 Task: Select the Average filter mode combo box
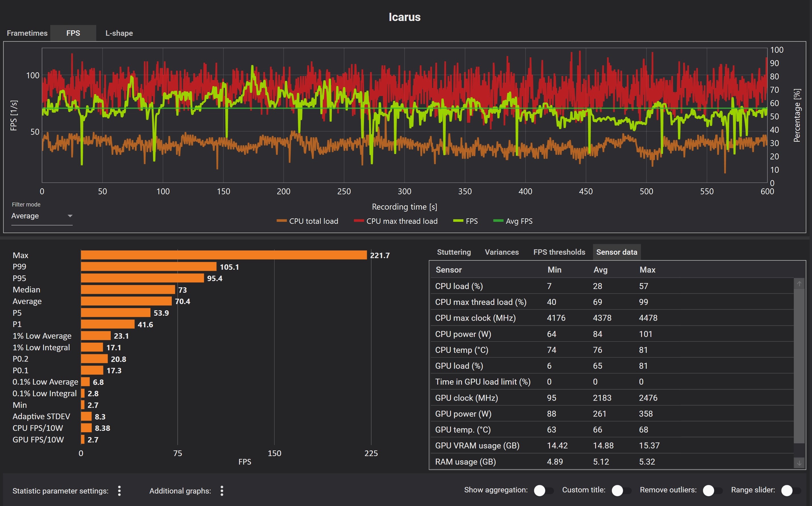click(37, 216)
